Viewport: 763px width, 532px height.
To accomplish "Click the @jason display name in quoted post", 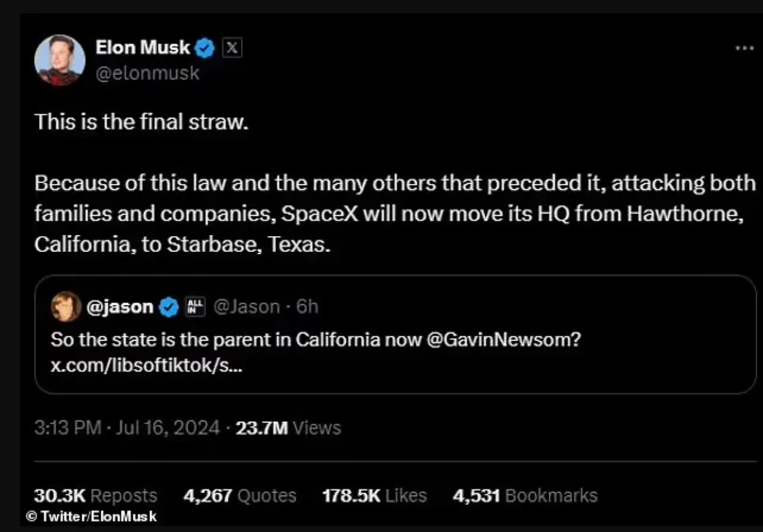I will [120, 307].
